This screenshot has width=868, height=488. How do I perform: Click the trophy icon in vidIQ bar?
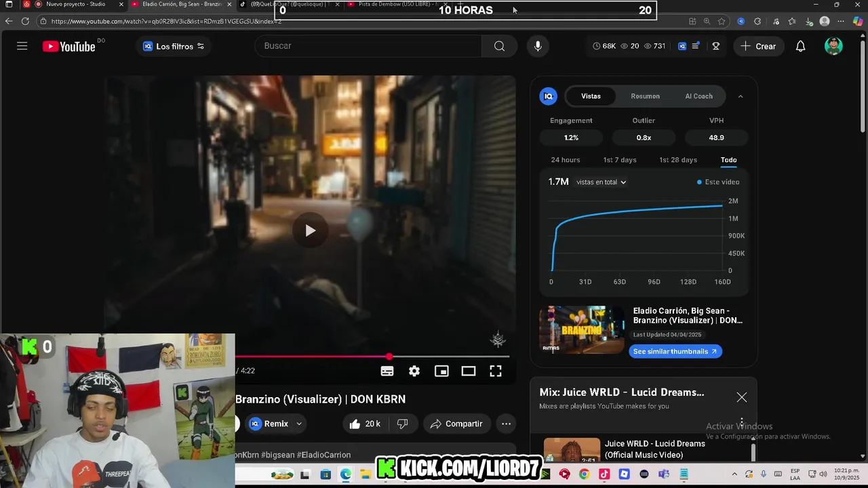pyautogui.click(x=715, y=46)
